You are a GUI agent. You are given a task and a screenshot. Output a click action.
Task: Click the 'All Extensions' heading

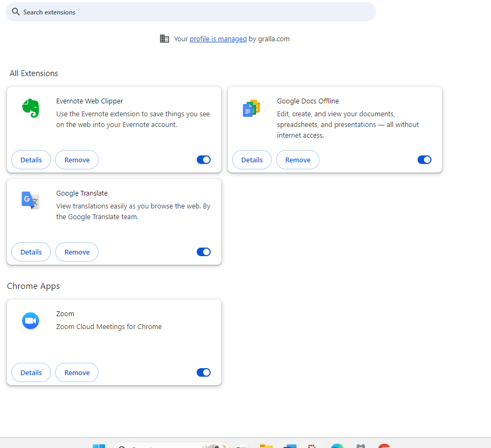[34, 73]
